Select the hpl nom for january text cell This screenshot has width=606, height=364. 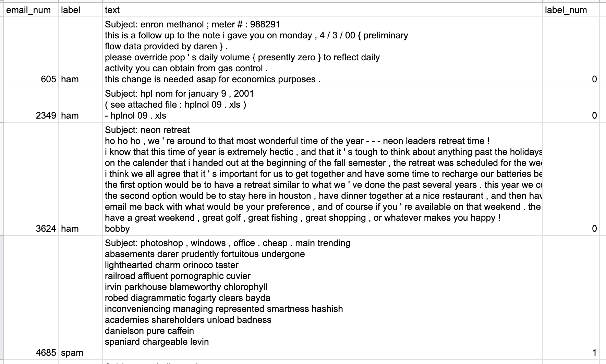pos(323,104)
